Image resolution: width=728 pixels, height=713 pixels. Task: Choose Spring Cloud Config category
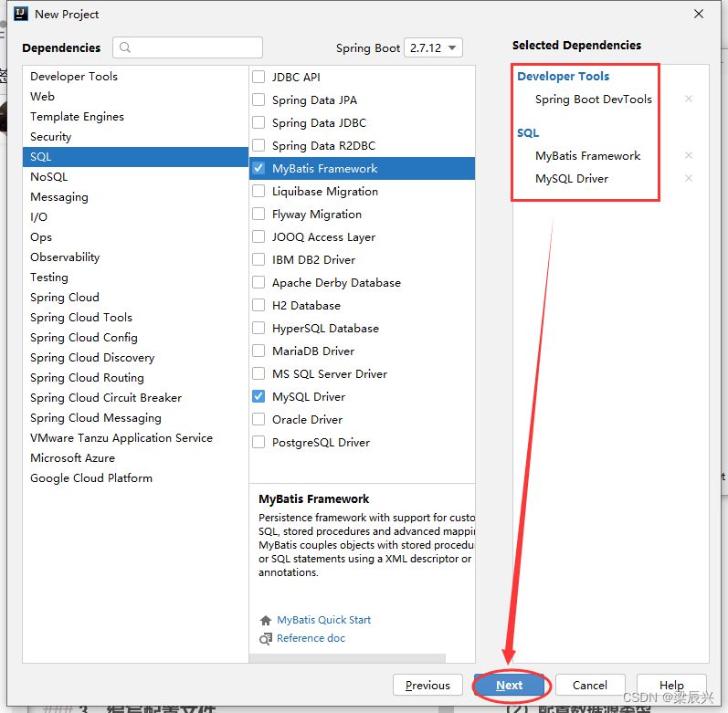point(135,338)
